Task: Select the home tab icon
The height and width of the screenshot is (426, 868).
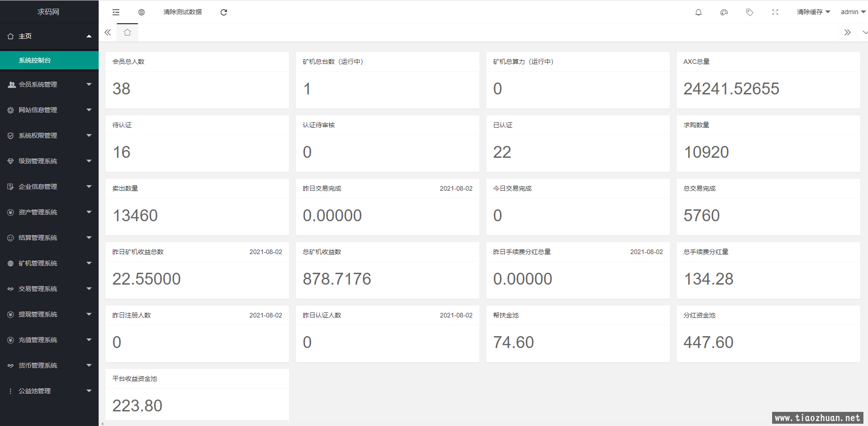Action: tap(127, 32)
